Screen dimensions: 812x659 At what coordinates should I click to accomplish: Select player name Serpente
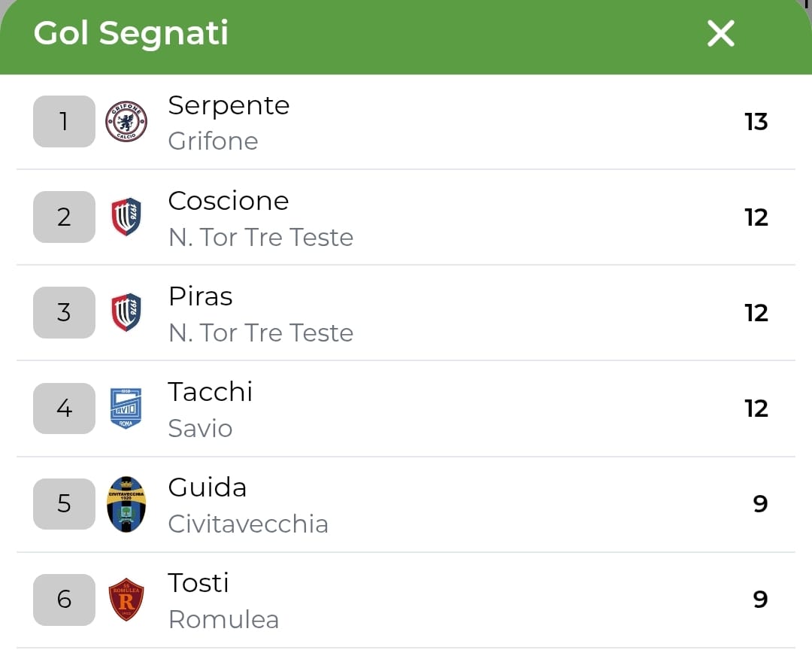click(229, 105)
